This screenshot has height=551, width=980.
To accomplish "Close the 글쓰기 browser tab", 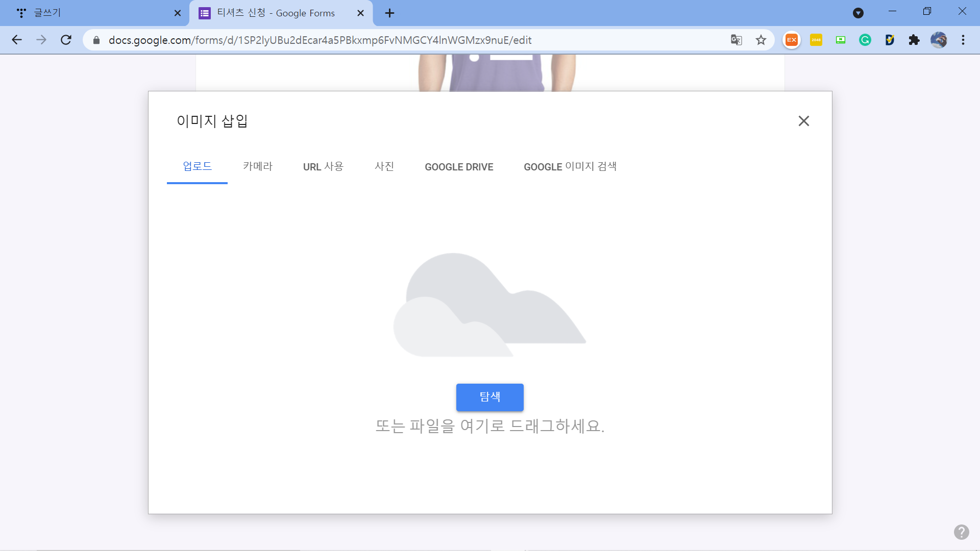I will (x=178, y=13).
